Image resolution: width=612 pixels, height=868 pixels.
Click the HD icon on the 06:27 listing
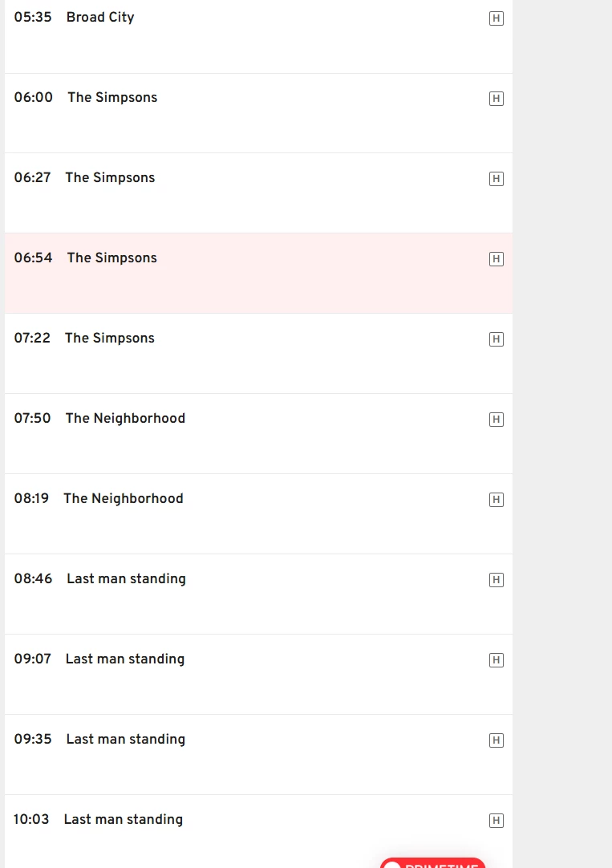[x=496, y=179]
